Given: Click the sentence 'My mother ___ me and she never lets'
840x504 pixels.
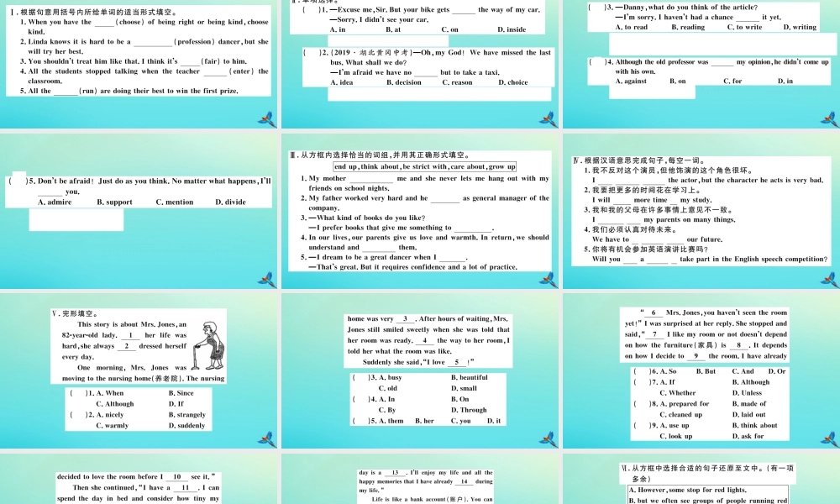Looking at the screenshot, I should 425,183.
